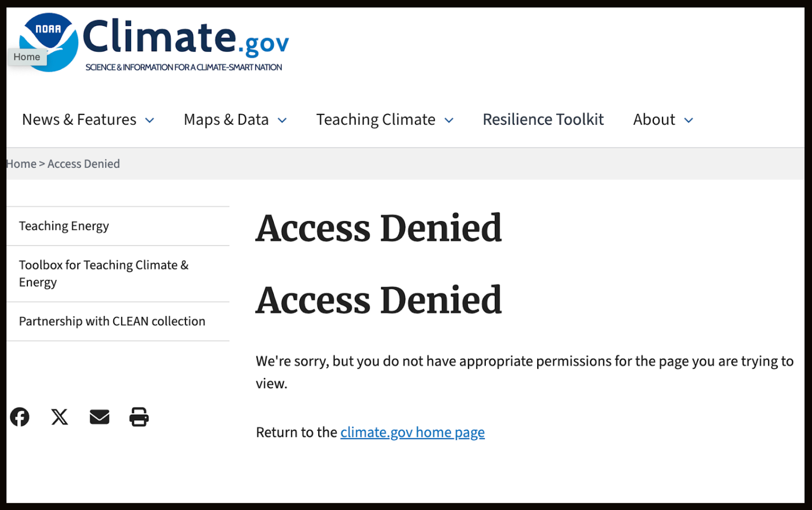Open Maps & Data navigation item
812x510 pixels.
click(x=226, y=120)
